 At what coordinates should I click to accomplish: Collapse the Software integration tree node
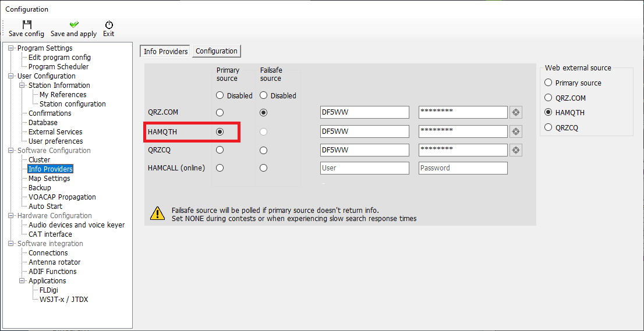11,244
